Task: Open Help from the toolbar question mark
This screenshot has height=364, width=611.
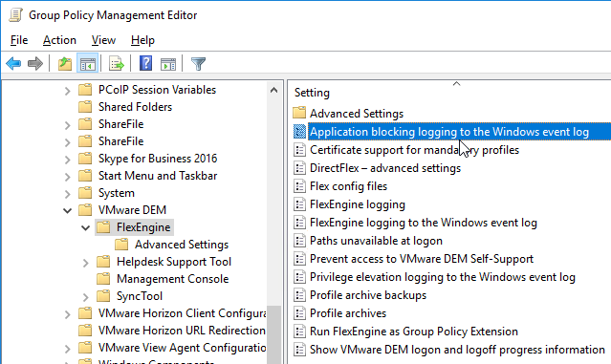Action: coord(145,63)
